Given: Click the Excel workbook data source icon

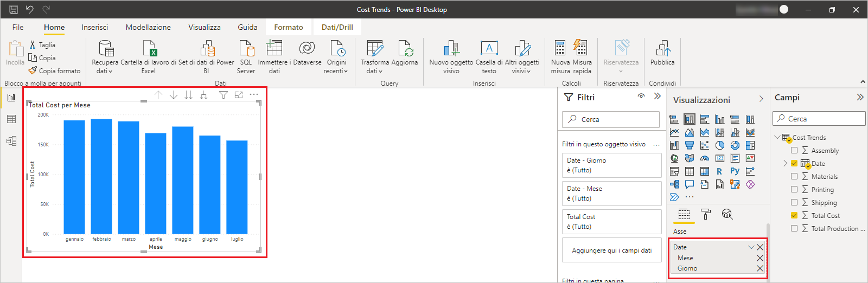Looking at the screenshot, I should pyautogui.click(x=149, y=48).
